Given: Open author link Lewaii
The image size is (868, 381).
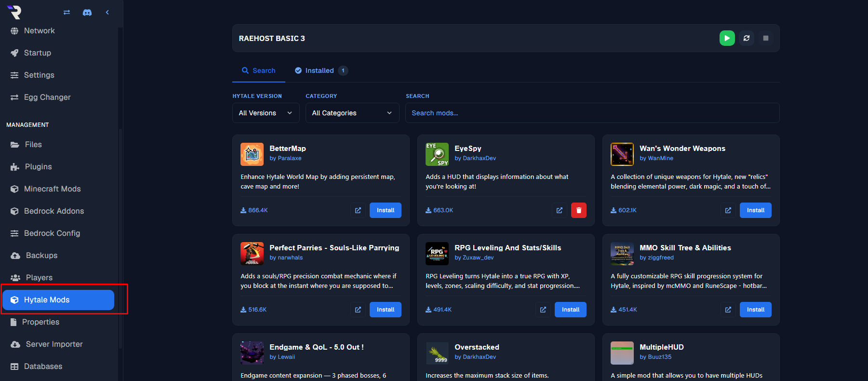Looking at the screenshot, I should pos(286,357).
